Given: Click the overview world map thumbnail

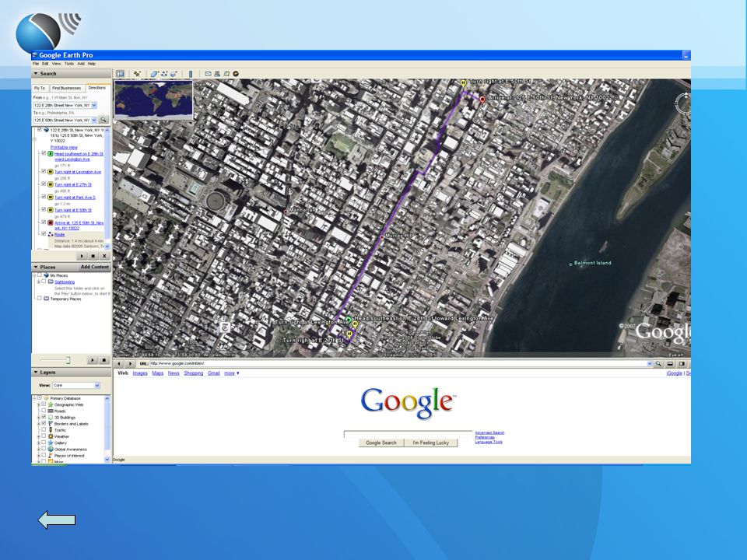Looking at the screenshot, I should (153, 100).
